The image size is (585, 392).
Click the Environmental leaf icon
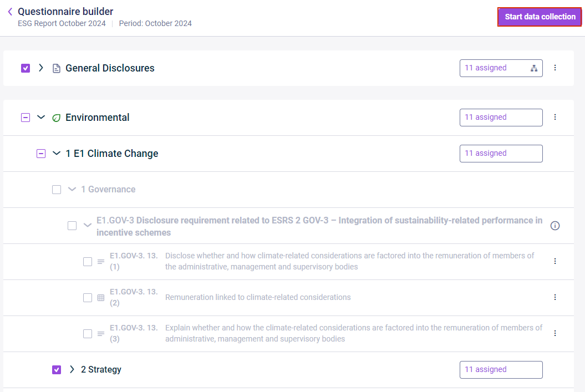pos(57,118)
